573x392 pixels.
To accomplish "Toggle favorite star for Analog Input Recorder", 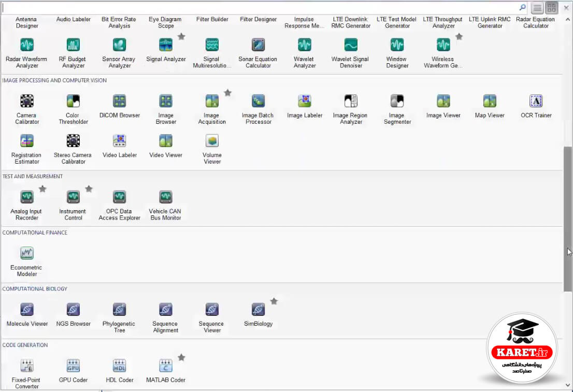I will (x=42, y=188).
